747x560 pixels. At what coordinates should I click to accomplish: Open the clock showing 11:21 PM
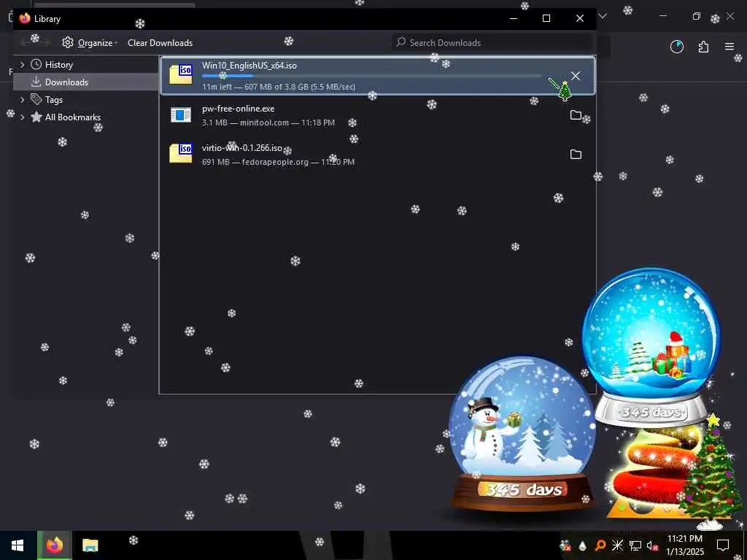[684, 545]
